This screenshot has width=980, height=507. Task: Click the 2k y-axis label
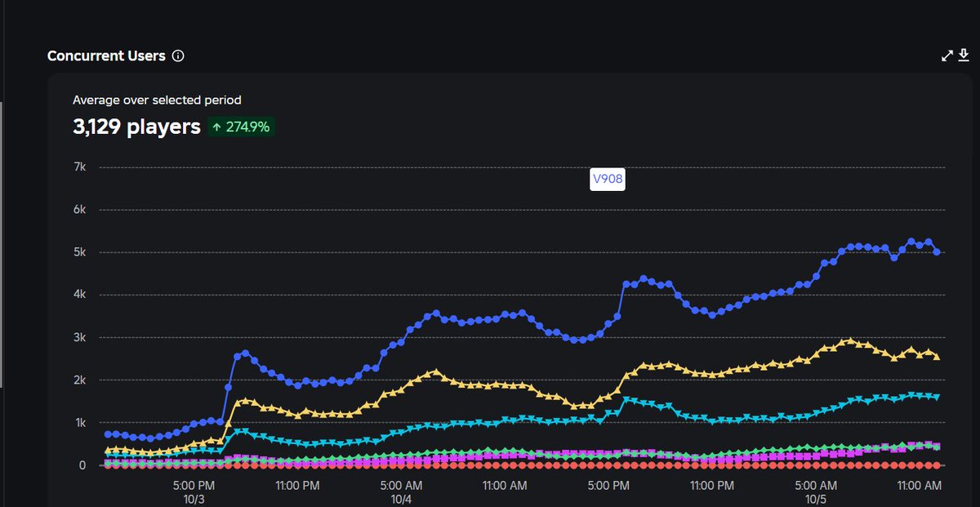click(80, 380)
